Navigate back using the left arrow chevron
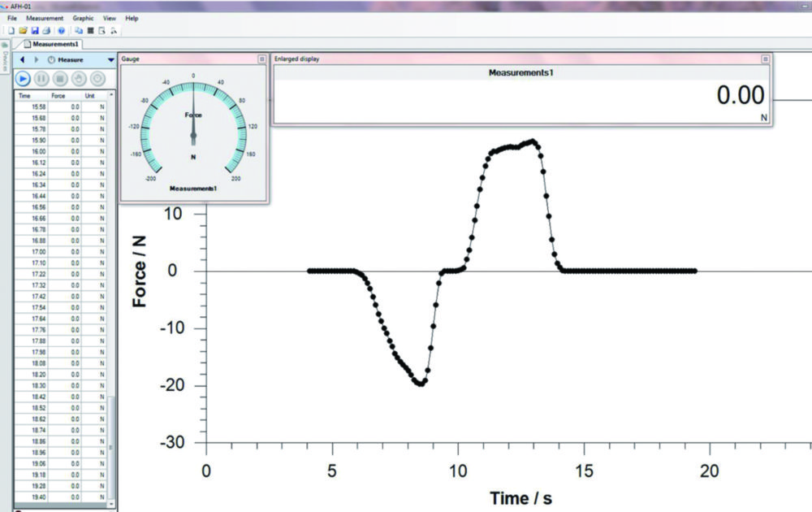Screen dimensions: 812x512 point(22,60)
